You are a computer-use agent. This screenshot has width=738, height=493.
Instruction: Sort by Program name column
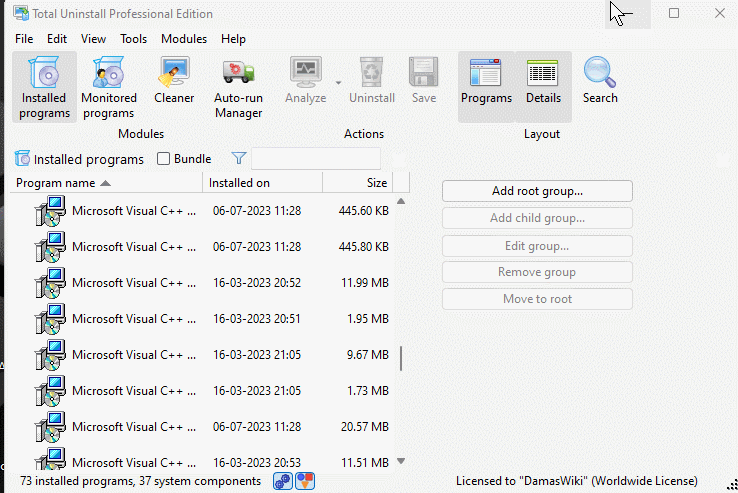106,183
